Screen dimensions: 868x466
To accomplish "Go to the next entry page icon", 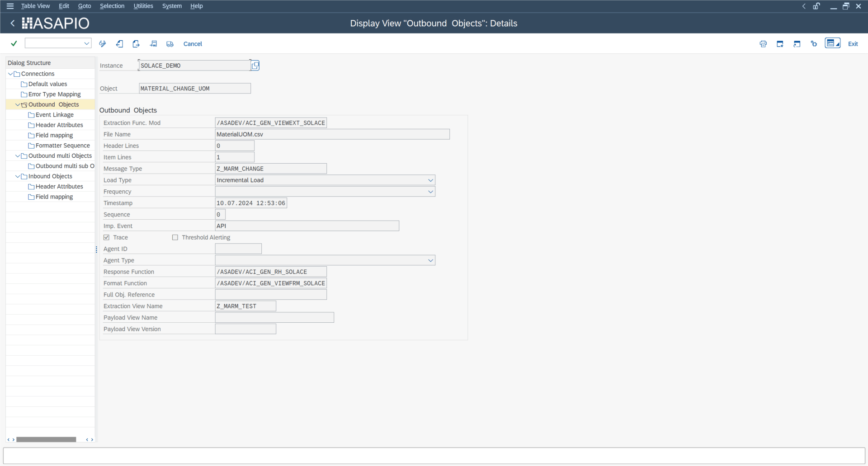I will (x=136, y=44).
